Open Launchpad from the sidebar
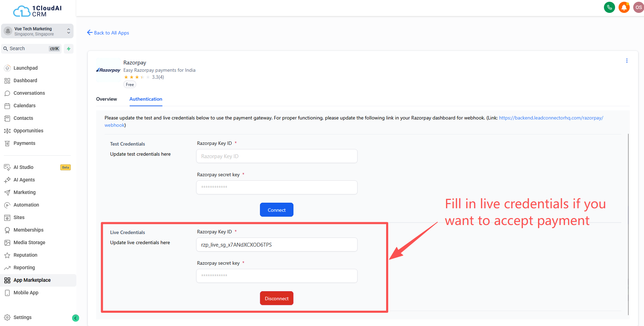The height and width of the screenshot is (326, 644). [x=25, y=68]
